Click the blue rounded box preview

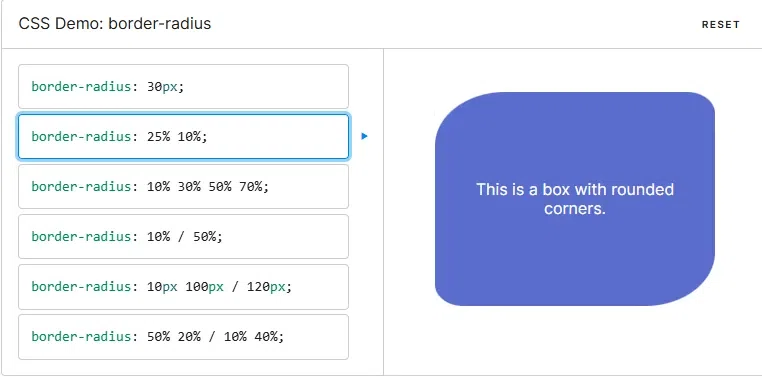point(574,199)
